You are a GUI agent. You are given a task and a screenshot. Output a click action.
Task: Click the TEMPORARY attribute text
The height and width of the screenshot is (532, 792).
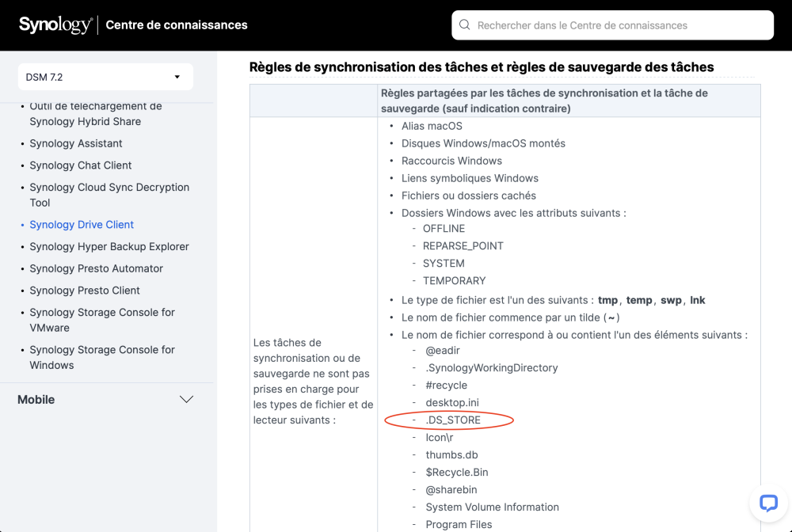pyautogui.click(x=454, y=280)
